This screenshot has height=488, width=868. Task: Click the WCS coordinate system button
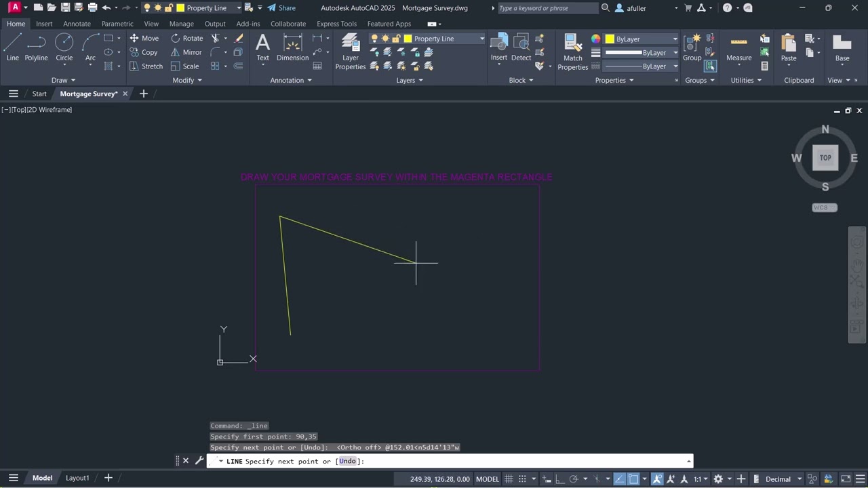(825, 207)
